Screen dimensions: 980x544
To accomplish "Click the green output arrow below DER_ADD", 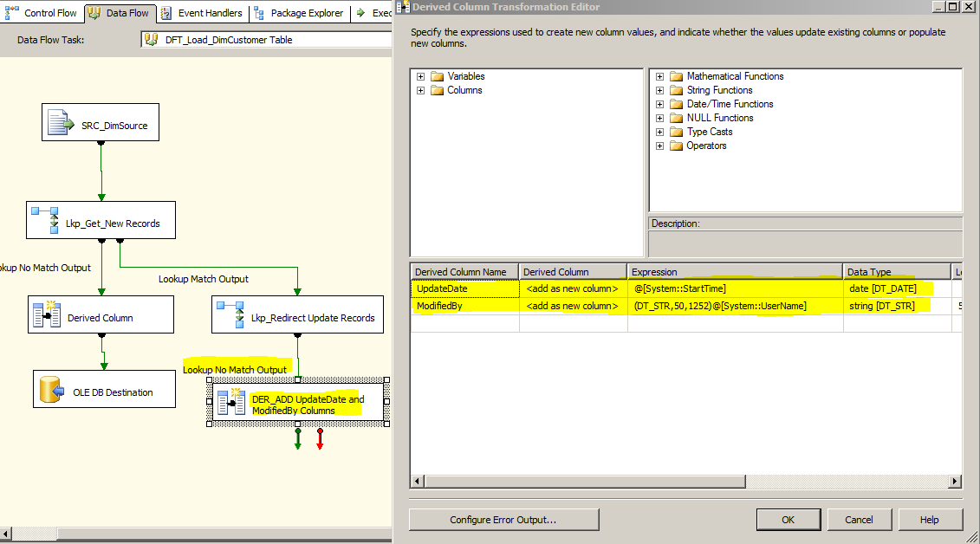I will [x=298, y=439].
